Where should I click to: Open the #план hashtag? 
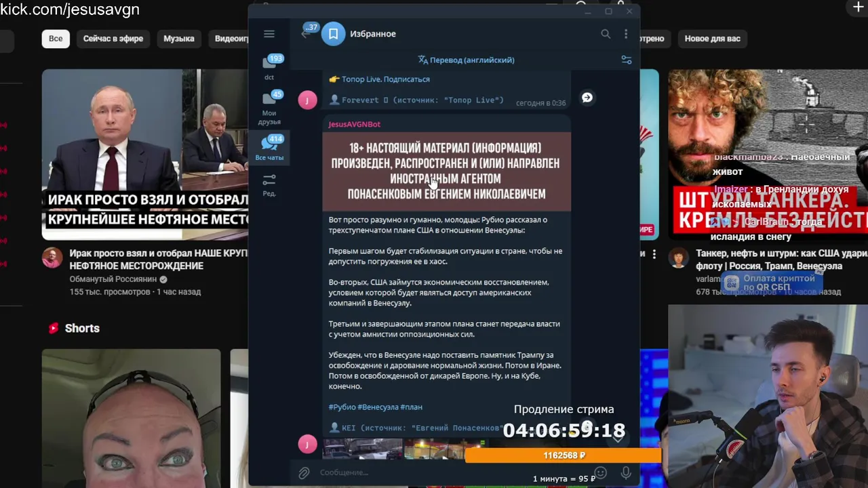click(x=412, y=407)
